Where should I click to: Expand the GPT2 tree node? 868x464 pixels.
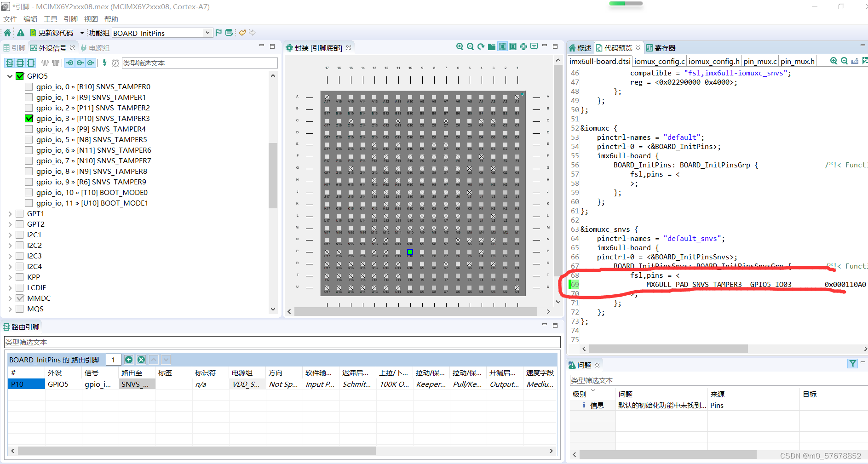coord(10,224)
